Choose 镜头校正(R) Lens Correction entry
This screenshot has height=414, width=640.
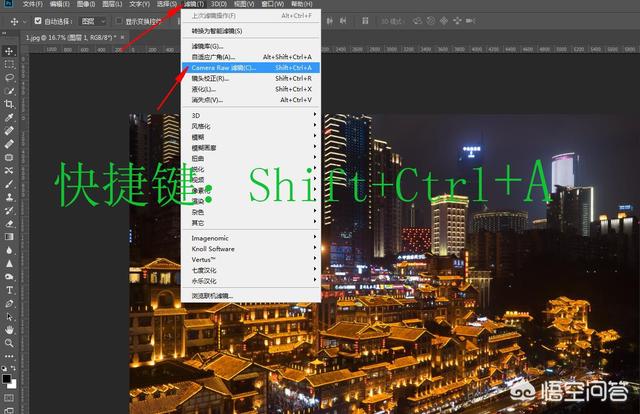tap(251, 78)
